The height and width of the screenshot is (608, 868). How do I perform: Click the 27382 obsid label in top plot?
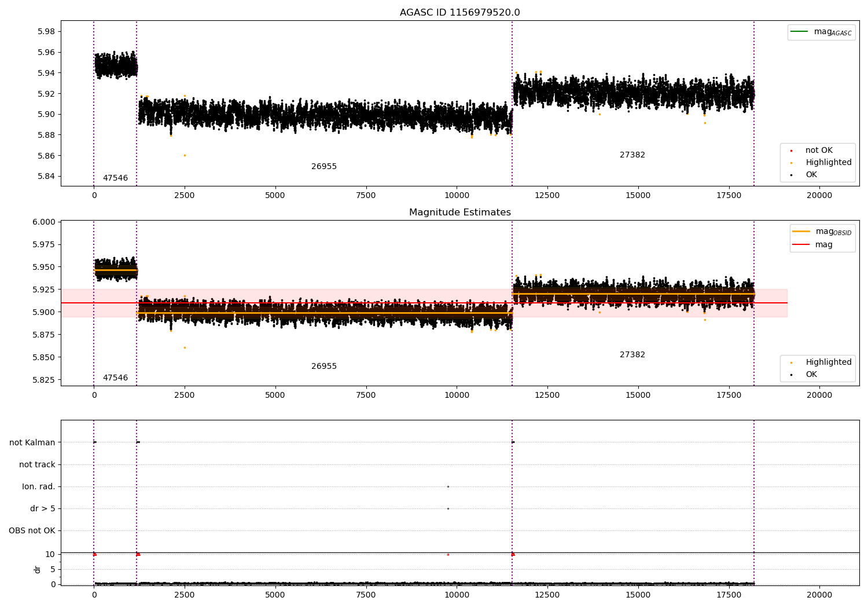click(x=632, y=155)
